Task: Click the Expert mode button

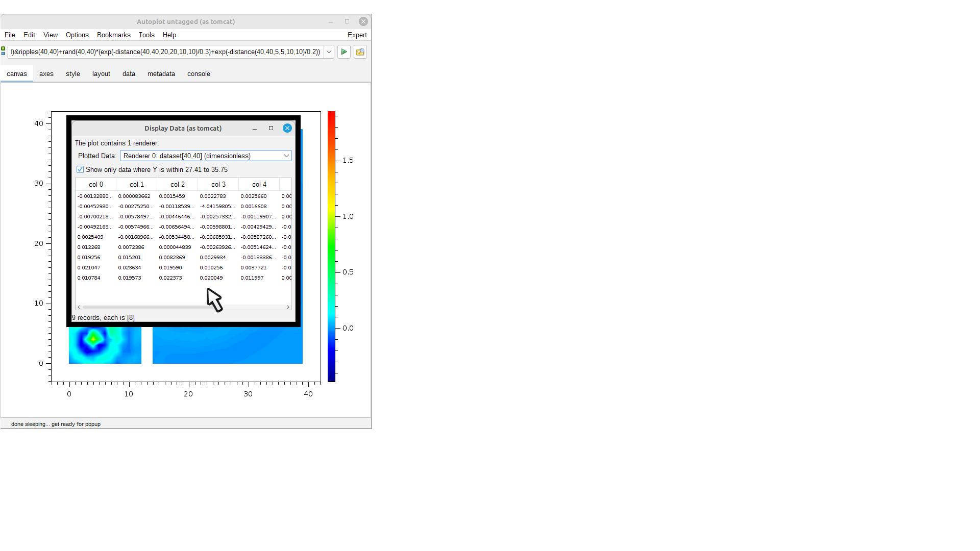Action: point(357,35)
